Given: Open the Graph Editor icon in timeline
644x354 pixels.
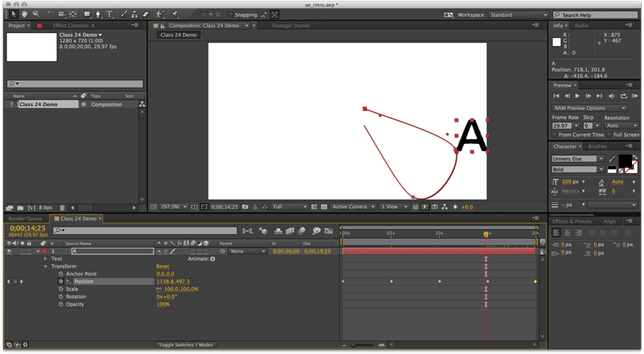Looking at the screenshot, I should [328, 231].
